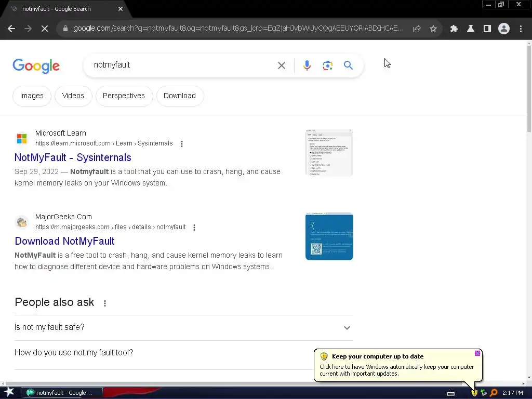
Task: Open the People also ask options menu
Action: [x=105, y=303]
